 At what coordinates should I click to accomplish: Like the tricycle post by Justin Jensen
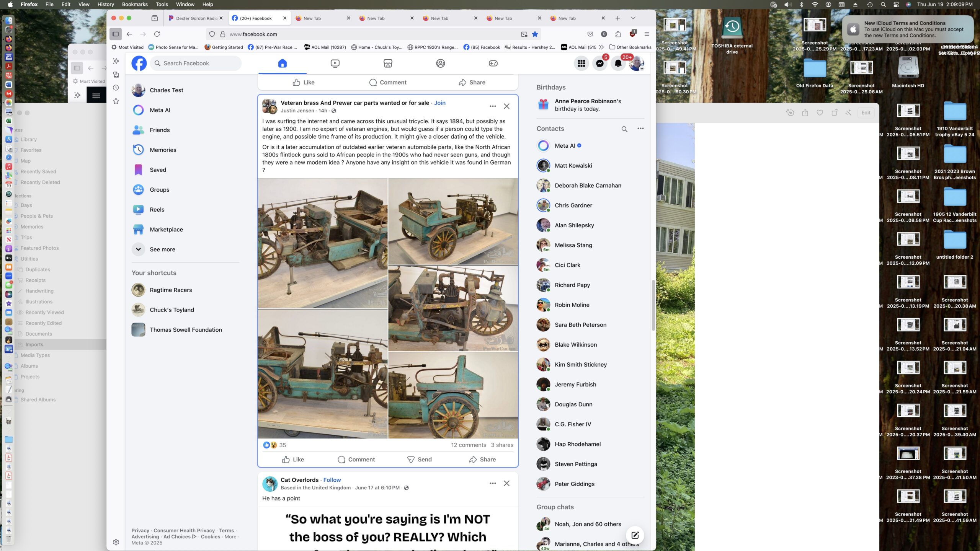tap(293, 460)
